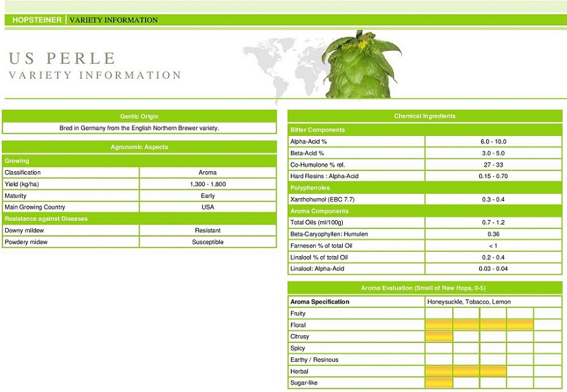Select the ratio value '0.36'
This screenshot has height=392, width=567.
494,234
